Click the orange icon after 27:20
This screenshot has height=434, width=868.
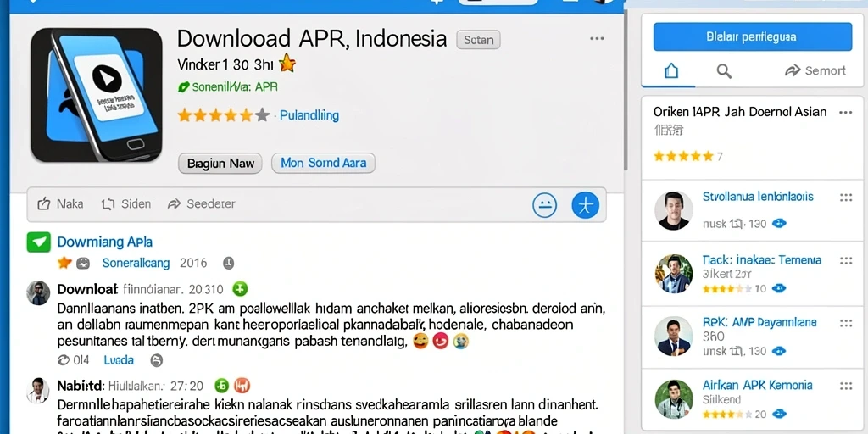click(242, 386)
